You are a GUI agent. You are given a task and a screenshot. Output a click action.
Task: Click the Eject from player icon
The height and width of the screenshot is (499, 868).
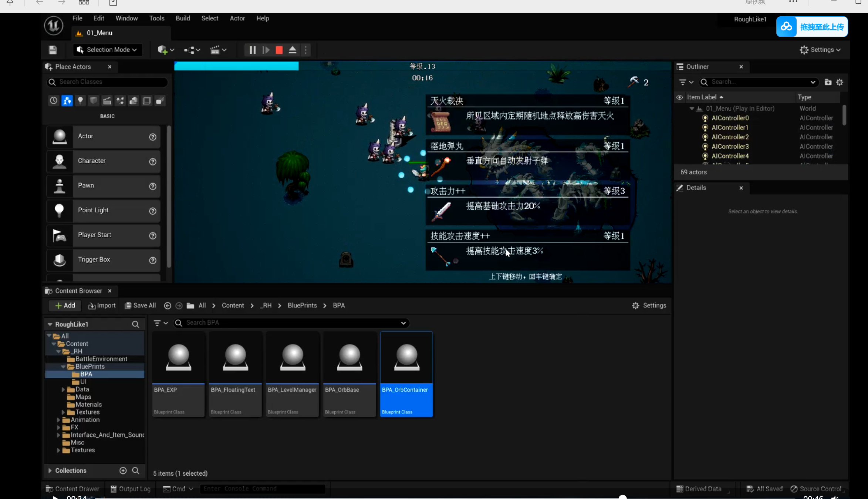point(293,50)
